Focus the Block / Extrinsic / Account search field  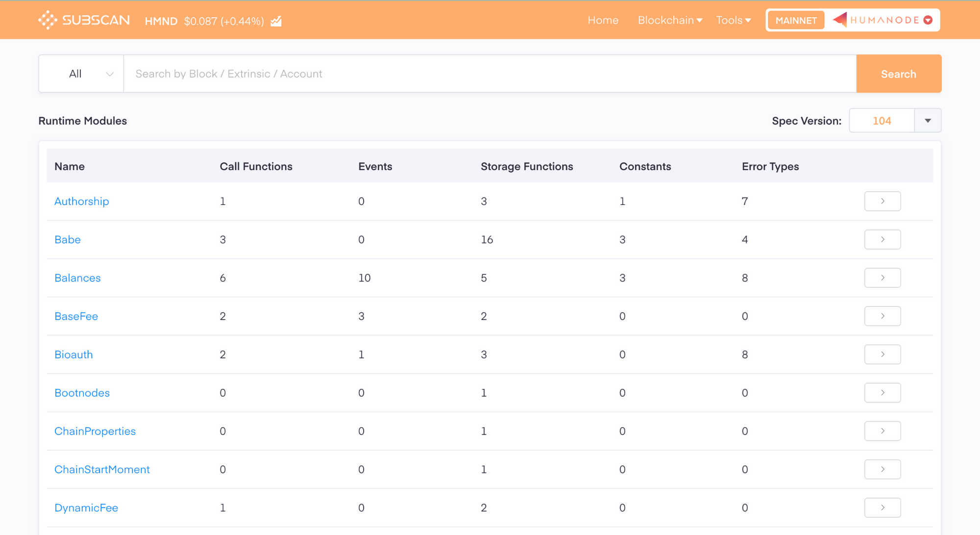point(490,74)
